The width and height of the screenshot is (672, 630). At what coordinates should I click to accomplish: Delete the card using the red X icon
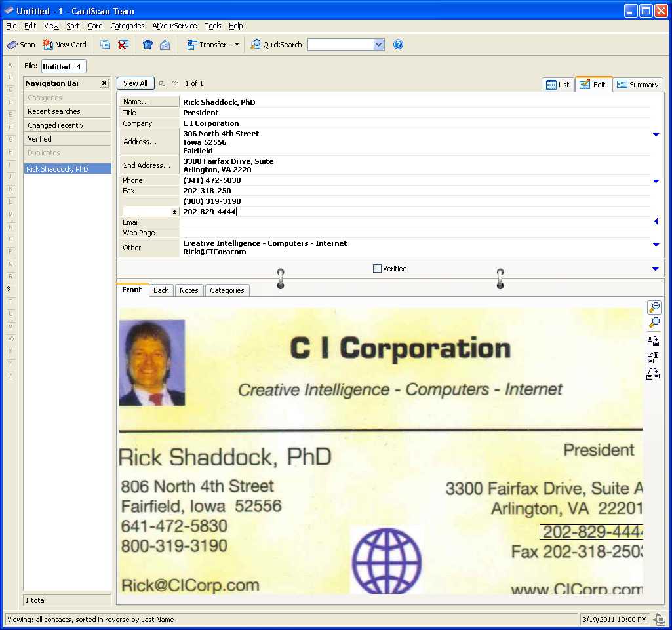tap(123, 45)
